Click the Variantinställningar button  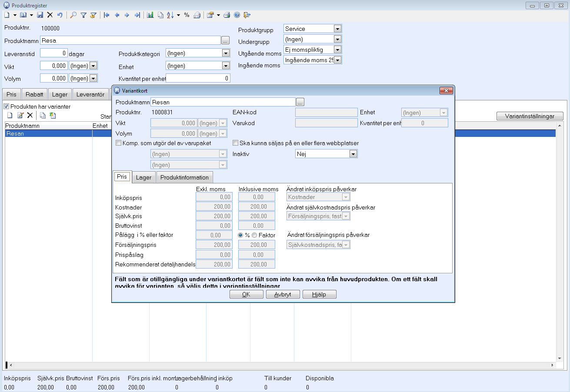530,116
